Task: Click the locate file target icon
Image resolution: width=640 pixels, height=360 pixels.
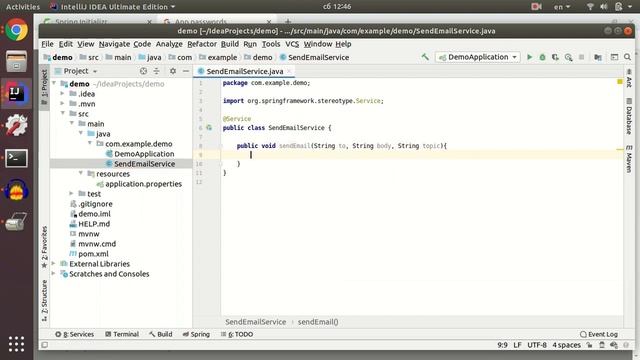Action: click(x=143, y=71)
